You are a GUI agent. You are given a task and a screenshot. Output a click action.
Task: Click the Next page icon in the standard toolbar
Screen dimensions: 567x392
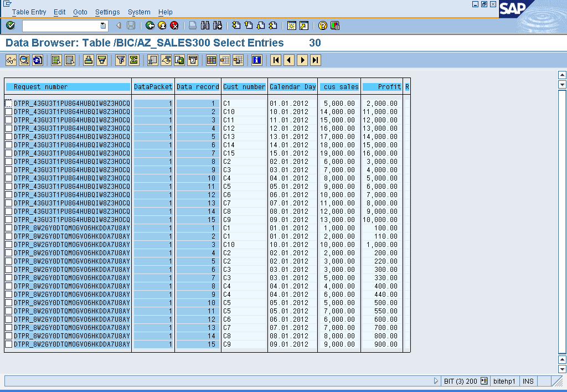(261, 25)
